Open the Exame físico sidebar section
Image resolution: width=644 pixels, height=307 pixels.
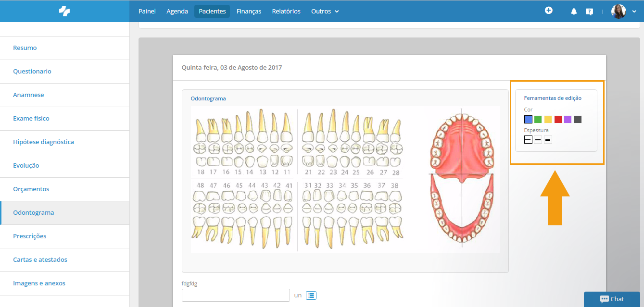64,119
